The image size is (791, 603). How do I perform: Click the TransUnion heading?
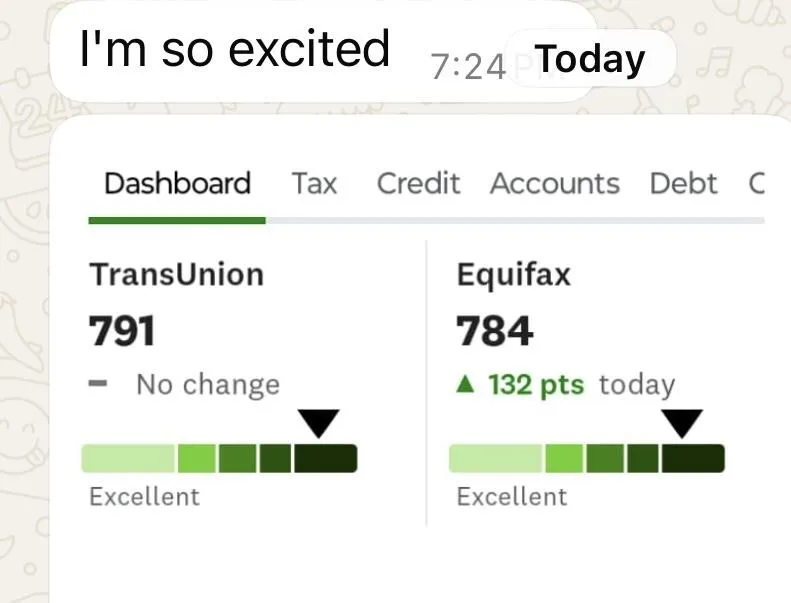click(176, 274)
